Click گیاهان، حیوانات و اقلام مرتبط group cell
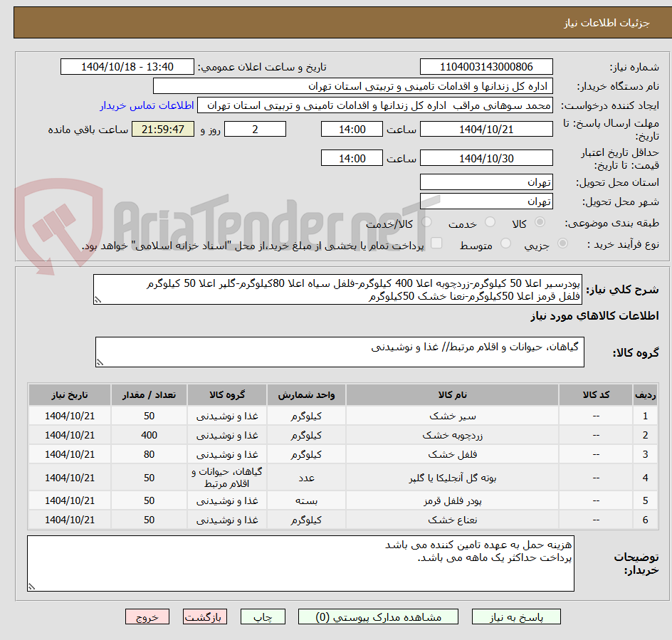 pos(227,478)
